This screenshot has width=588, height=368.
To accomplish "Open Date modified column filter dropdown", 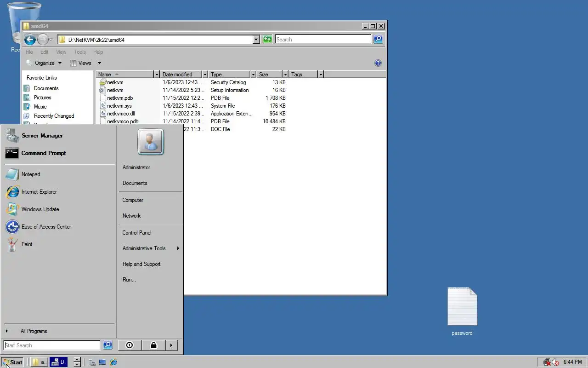I will coord(205,75).
